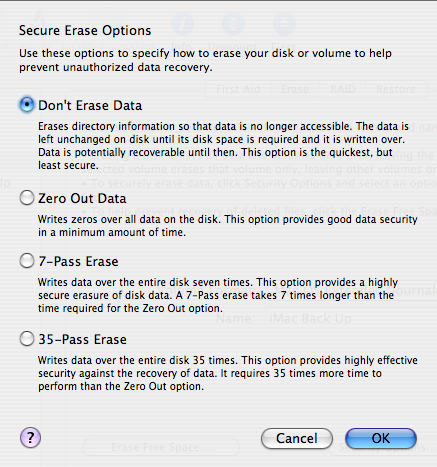
Task: Click the dimmed Enable Journaling toolbar item
Action: coord(108,47)
